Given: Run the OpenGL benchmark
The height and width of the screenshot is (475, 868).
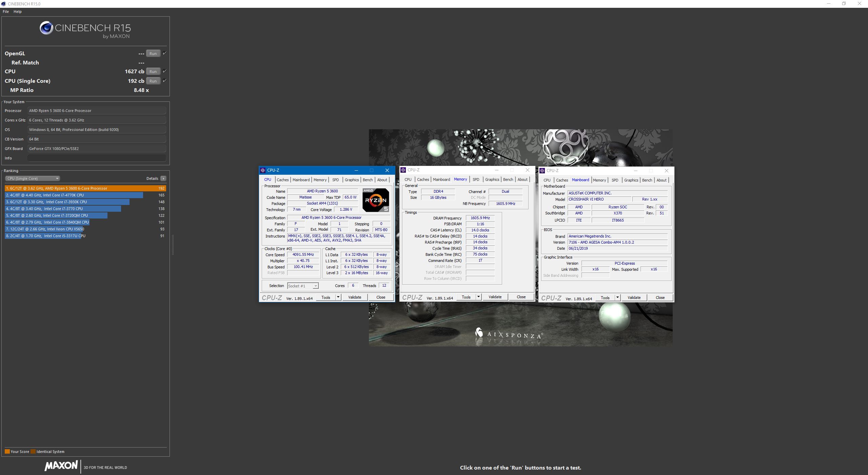Looking at the screenshot, I should pyautogui.click(x=153, y=54).
